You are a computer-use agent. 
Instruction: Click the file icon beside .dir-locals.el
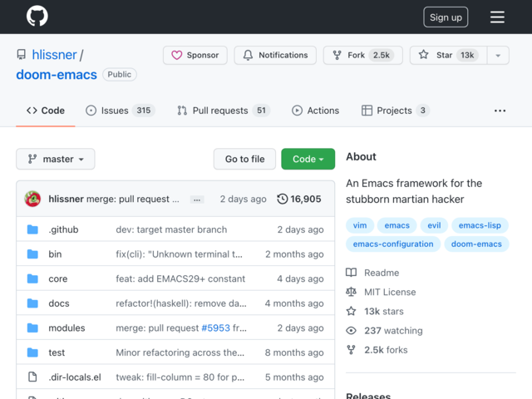(32, 377)
